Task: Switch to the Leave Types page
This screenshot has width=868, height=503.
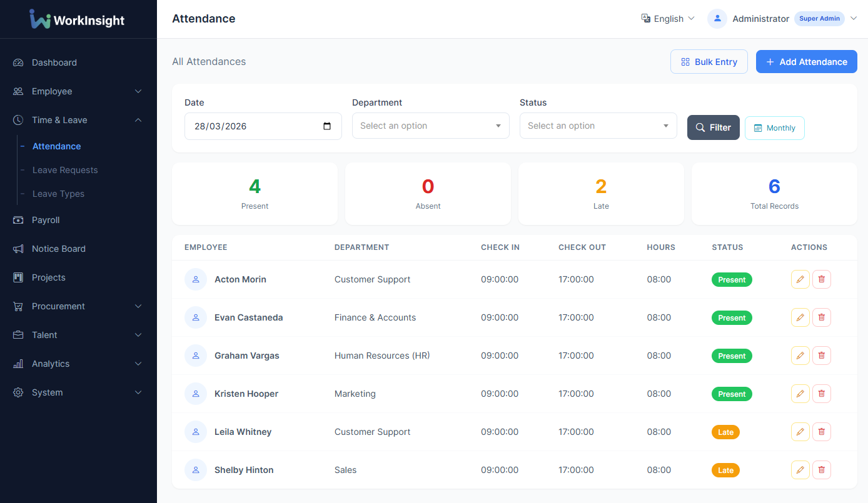Action: coord(59,194)
